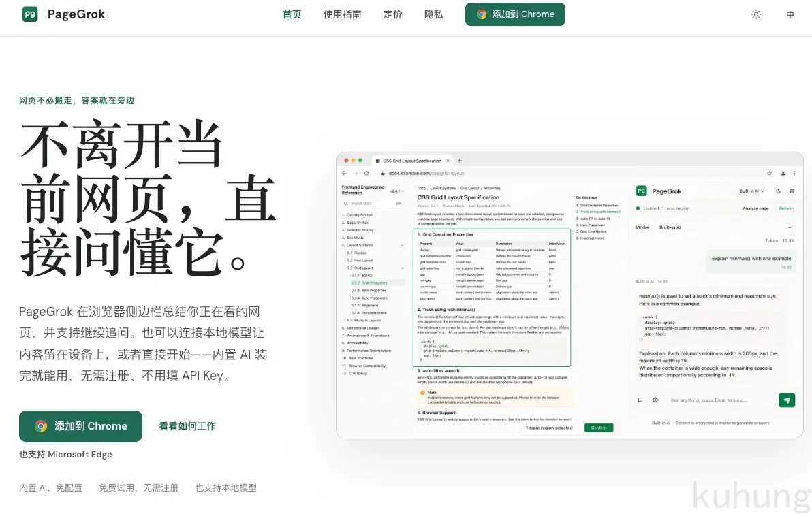Viewport: 812px width, 514px height.
Task: Click the 也支持本地模型 feature text
Action: coord(225,487)
